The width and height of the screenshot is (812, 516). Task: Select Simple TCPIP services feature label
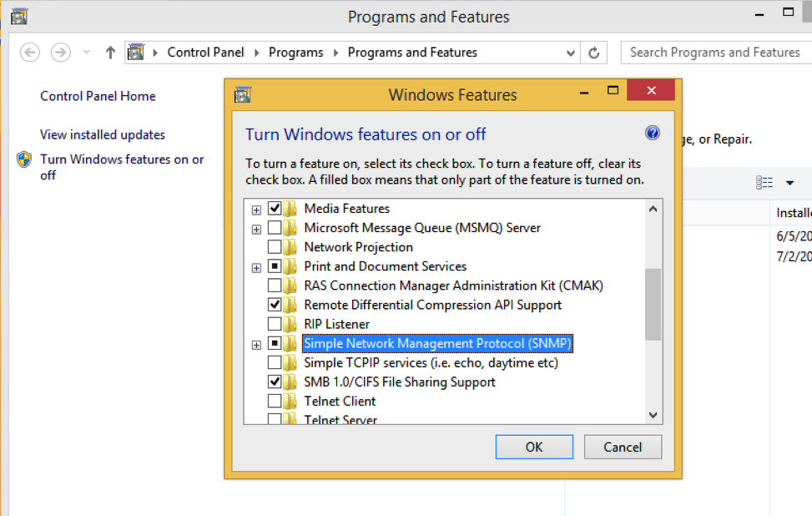pyautogui.click(x=431, y=363)
